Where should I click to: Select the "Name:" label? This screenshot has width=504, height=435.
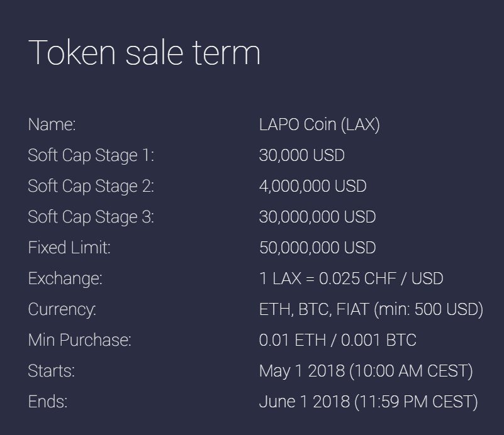52,124
